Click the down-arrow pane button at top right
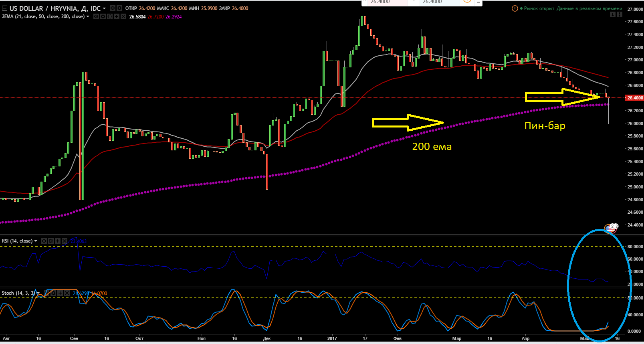This screenshot has width=644, height=344. tap(612, 14)
